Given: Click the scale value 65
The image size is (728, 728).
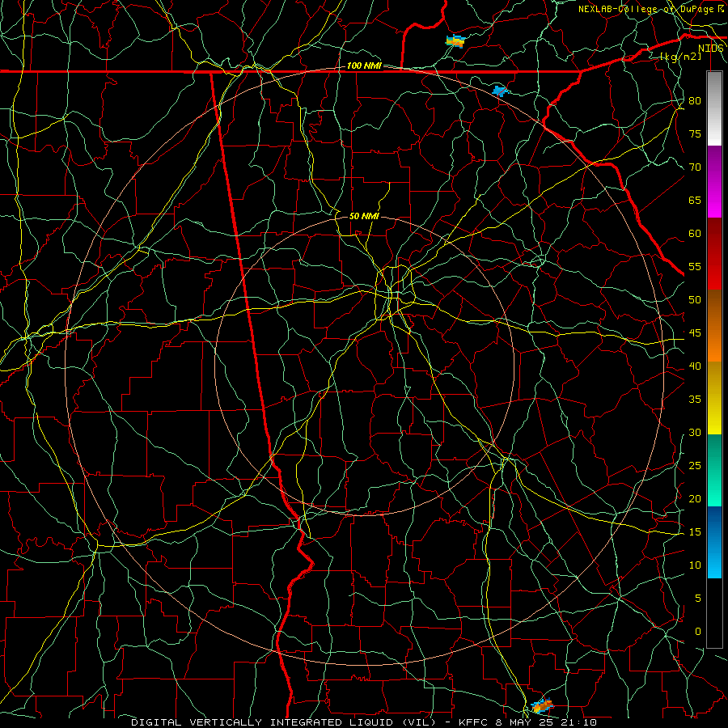Looking at the screenshot, I should tap(695, 201).
